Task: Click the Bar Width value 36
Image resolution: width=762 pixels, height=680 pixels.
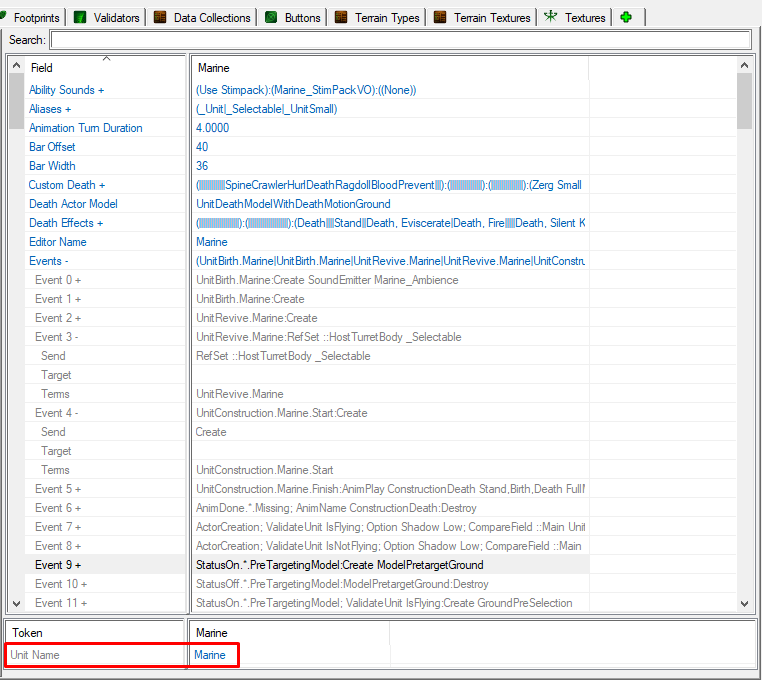Action: [x=202, y=166]
